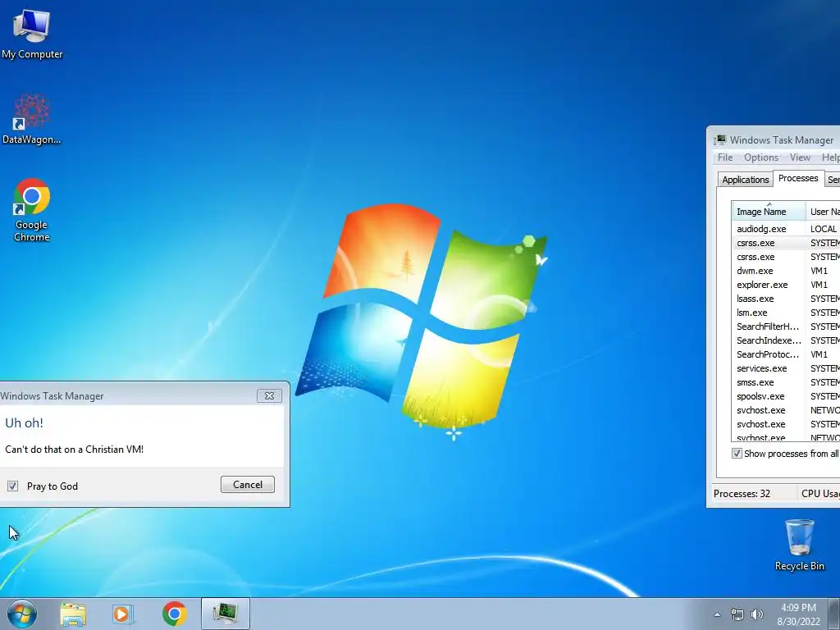840x630 pixels.
Task: Select the lsm.exe process
Action: click(x=786, y=313)
